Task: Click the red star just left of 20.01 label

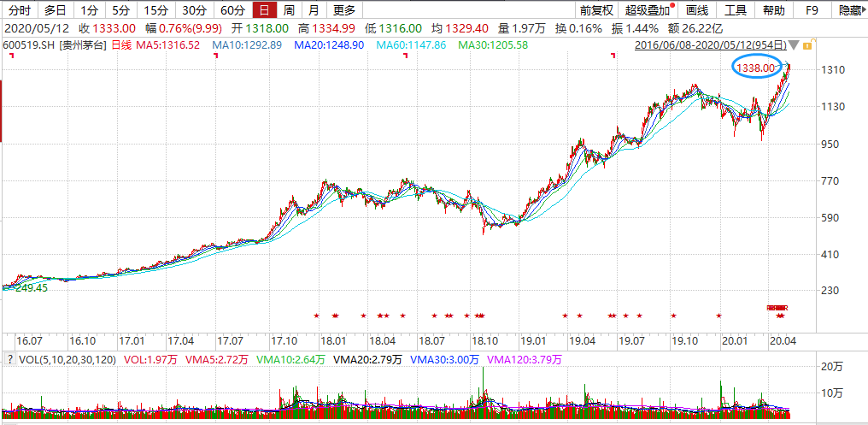Action: (718, 316)
